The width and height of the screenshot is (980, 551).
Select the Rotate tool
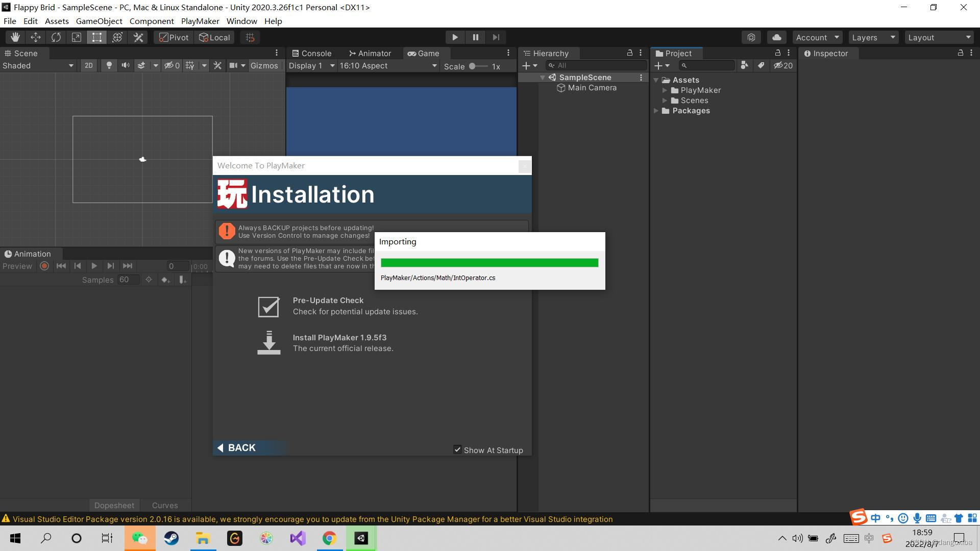pyautogui.click(x=56, y=37)
